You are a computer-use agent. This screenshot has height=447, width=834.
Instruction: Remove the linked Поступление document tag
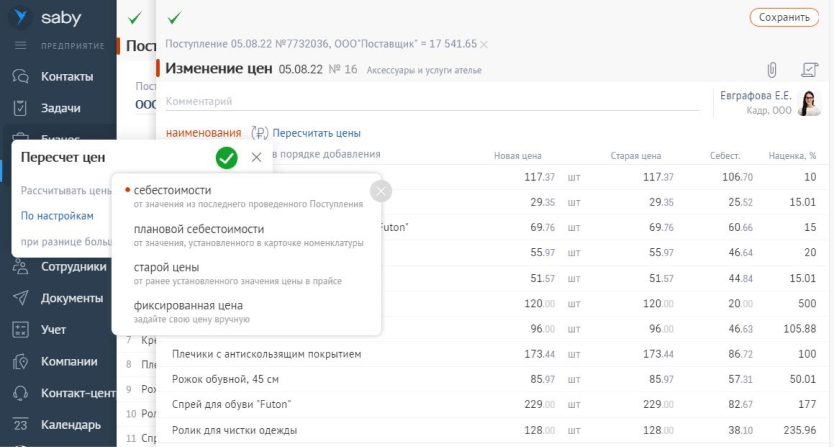coord(485,45)
